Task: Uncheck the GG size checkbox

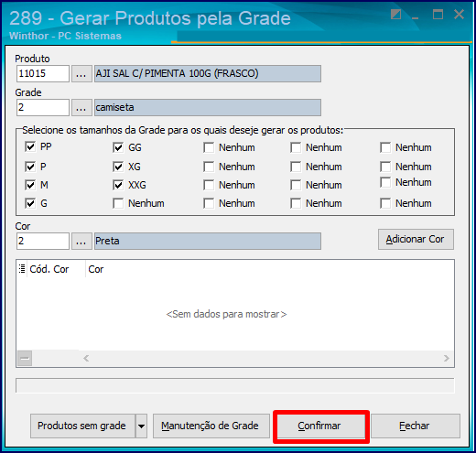Action: coord(118,147)
